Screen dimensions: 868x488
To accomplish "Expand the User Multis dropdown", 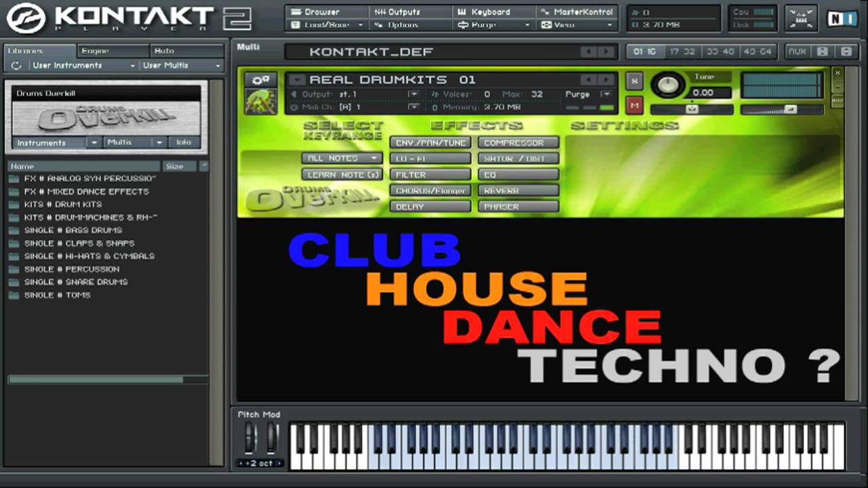I will (182, 66).
